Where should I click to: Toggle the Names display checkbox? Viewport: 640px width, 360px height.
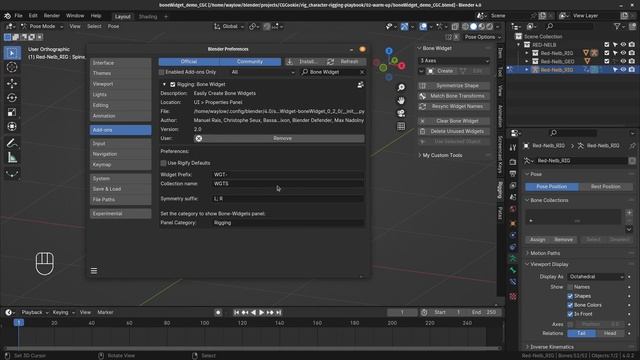click(570, 287)
